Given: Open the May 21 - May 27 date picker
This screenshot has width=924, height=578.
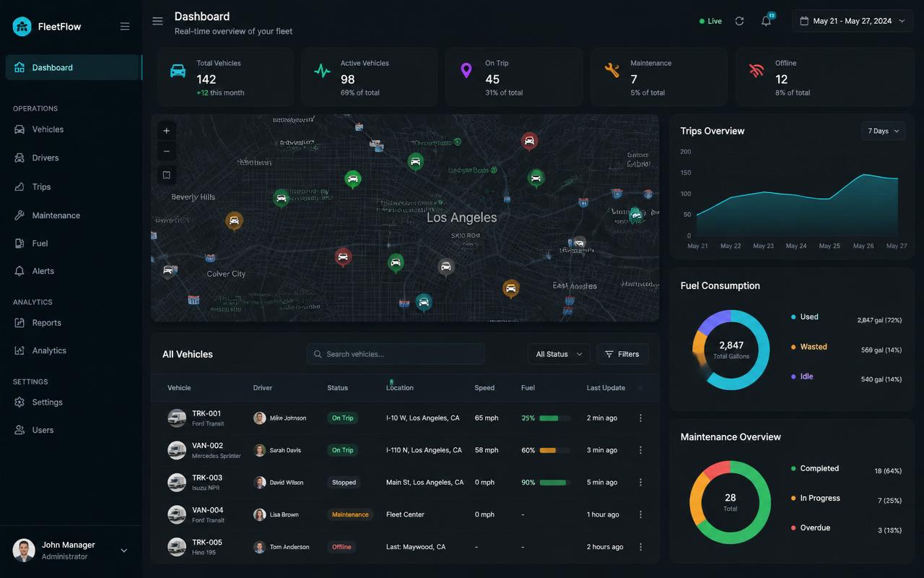Looking at the screenshot, I should [852, 21].
